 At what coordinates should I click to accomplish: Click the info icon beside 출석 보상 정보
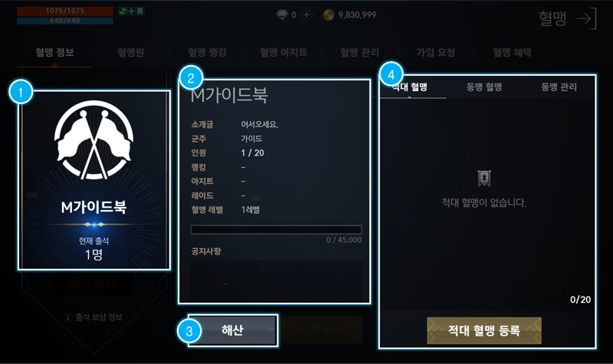67,317
